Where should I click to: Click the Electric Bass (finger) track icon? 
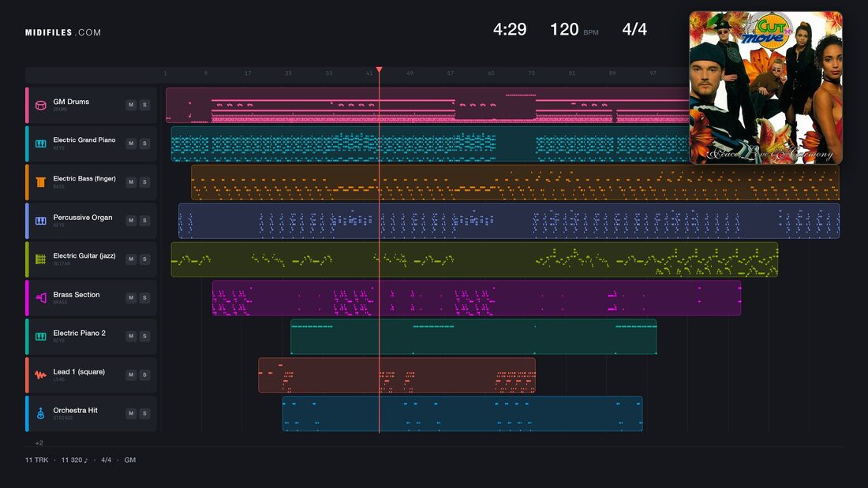tap(40, 182)
